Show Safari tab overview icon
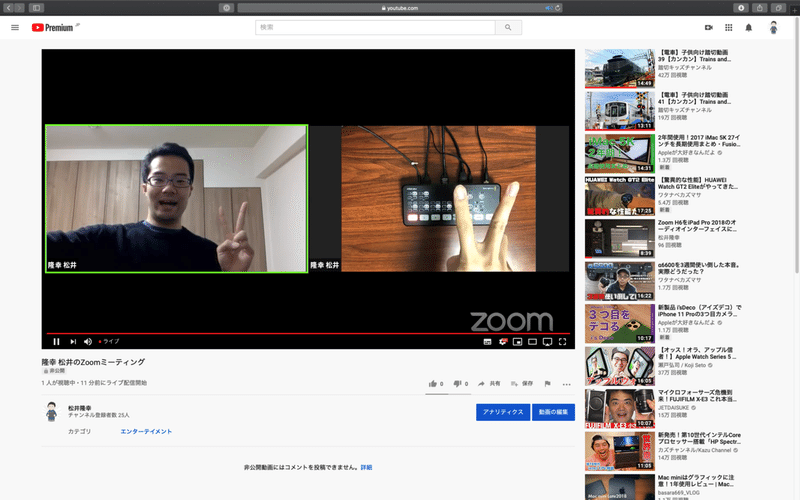The height and width of the screenshot is (500, 800). click(778, 8)
